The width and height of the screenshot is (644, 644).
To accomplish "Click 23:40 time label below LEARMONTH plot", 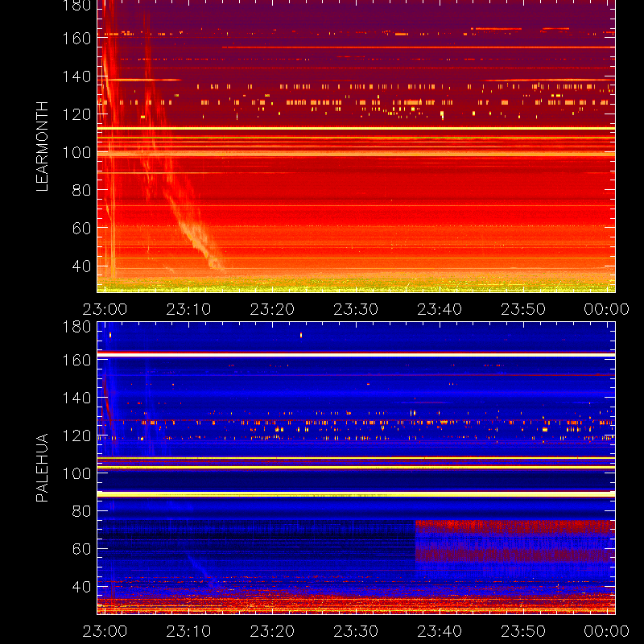I will coord(440,309).
